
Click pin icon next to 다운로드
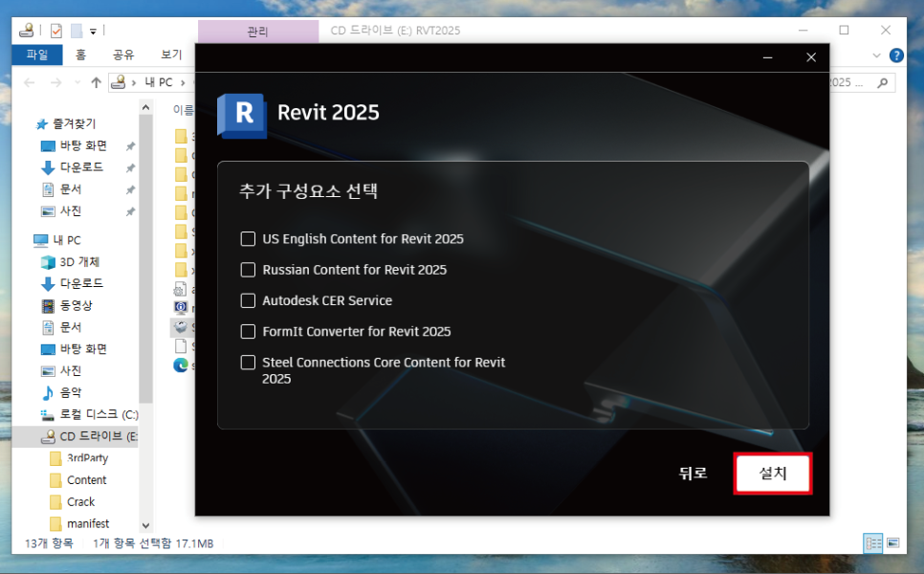point(131,168)
